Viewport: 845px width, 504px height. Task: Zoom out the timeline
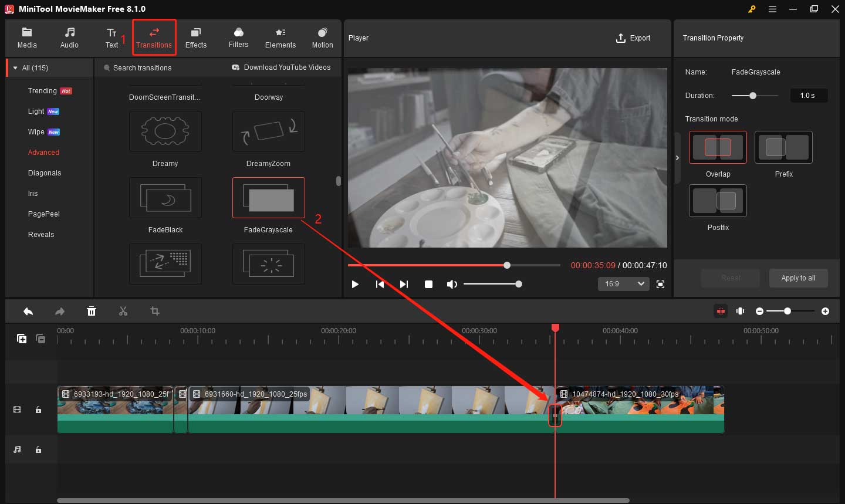[x=759, y=312]
